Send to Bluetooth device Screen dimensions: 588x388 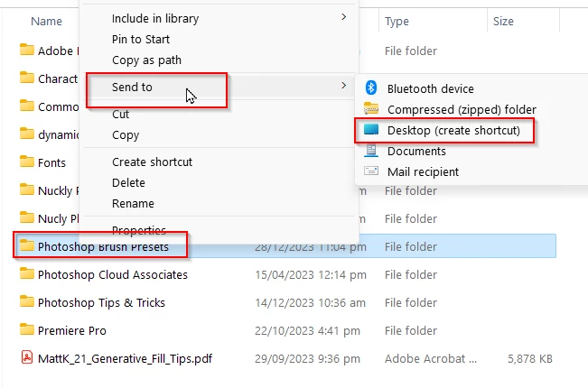(x=431, y=88)
